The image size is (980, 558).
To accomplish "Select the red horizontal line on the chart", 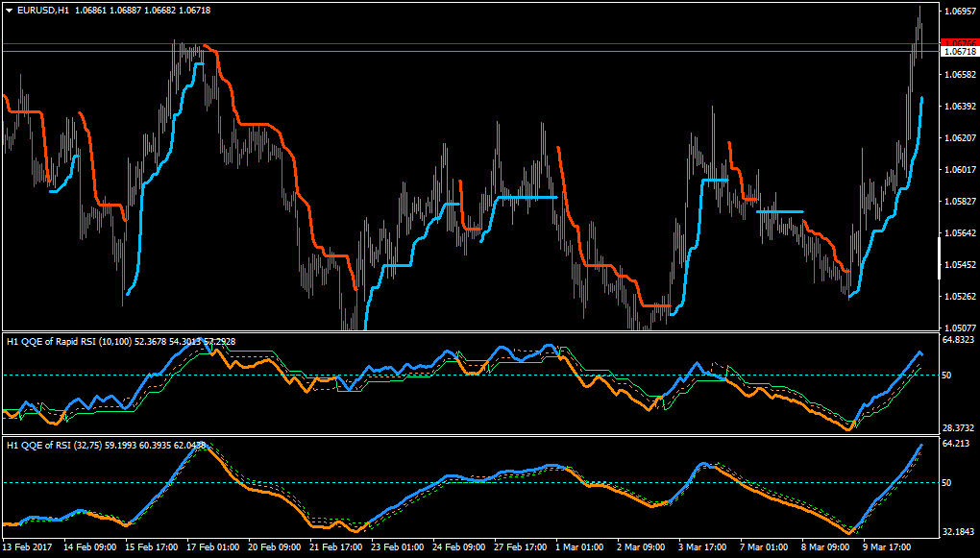I will click(x=470, y=44).
